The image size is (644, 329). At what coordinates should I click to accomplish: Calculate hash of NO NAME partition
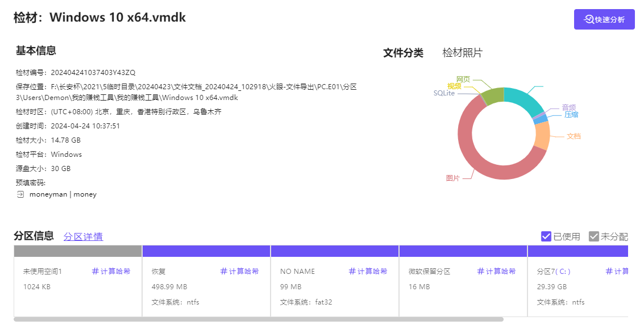368,272
